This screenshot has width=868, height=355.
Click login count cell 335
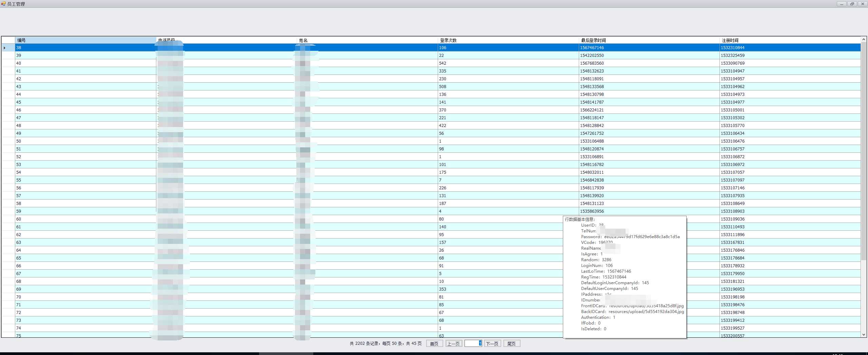click(508, 71)
